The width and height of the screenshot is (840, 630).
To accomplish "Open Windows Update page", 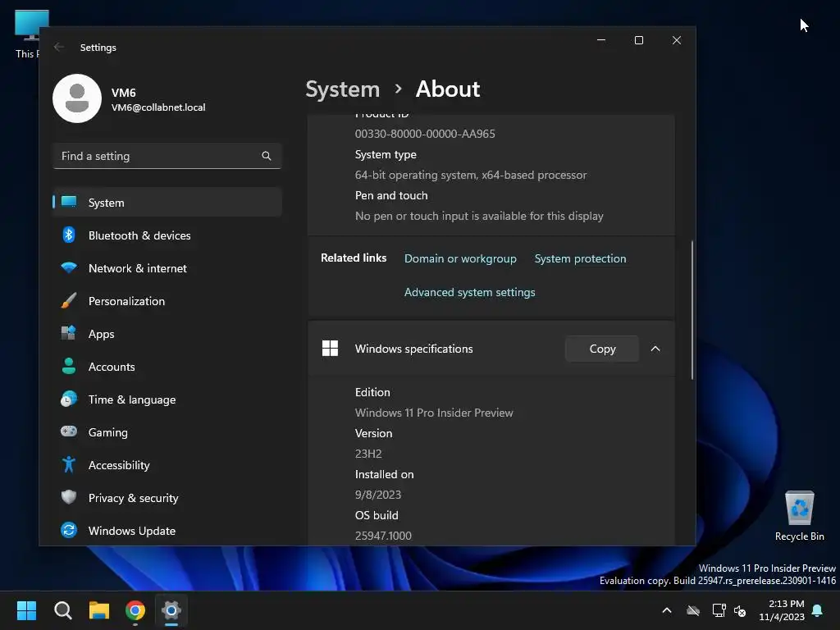I will click(x=167, y=531).
